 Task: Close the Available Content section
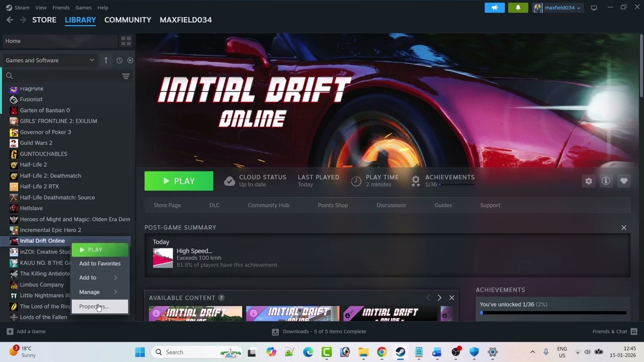(x=452, y=298)
